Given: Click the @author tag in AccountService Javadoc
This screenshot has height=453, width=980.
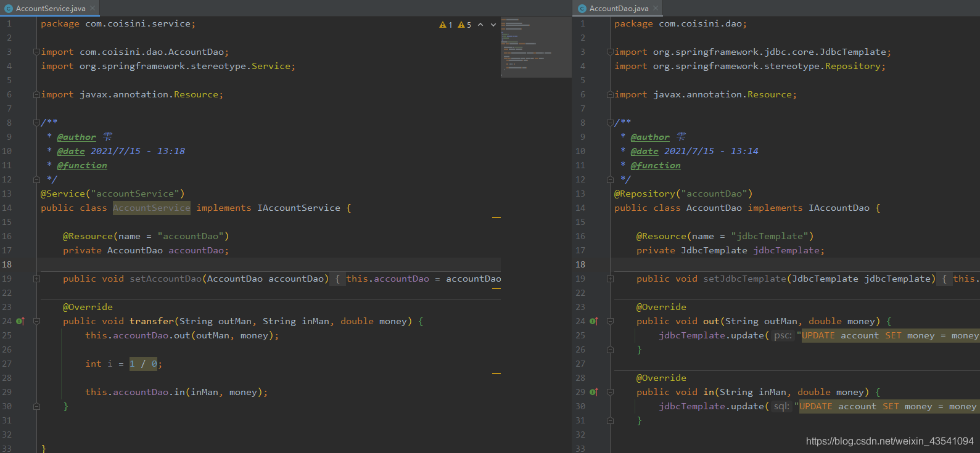Looking at the screenshot, I should 76,137.
